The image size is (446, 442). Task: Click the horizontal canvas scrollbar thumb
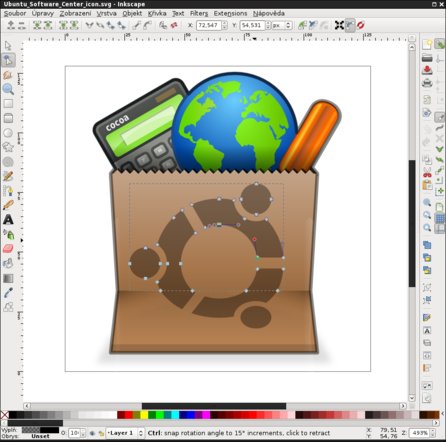pos(214,406)
